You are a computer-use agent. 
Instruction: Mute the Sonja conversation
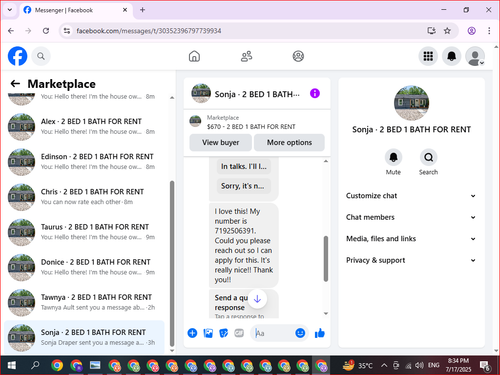pyautogui.click(x=393, y=157)
